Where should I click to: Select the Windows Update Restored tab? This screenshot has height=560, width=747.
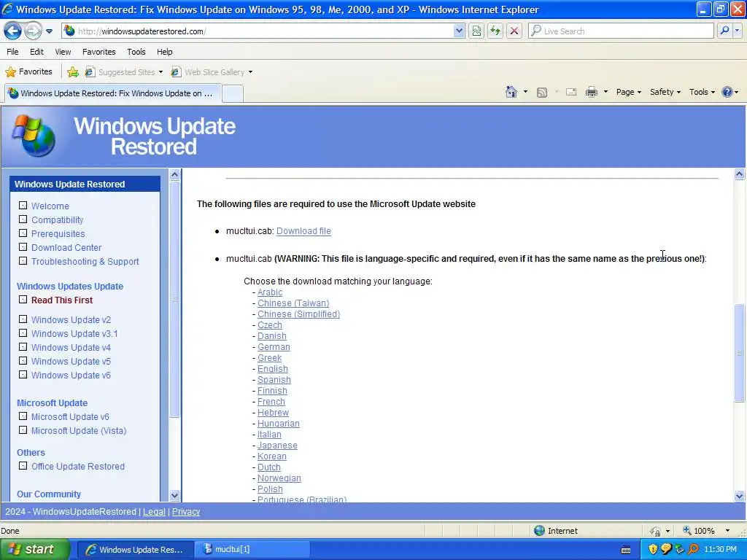[x=113, y=93]
